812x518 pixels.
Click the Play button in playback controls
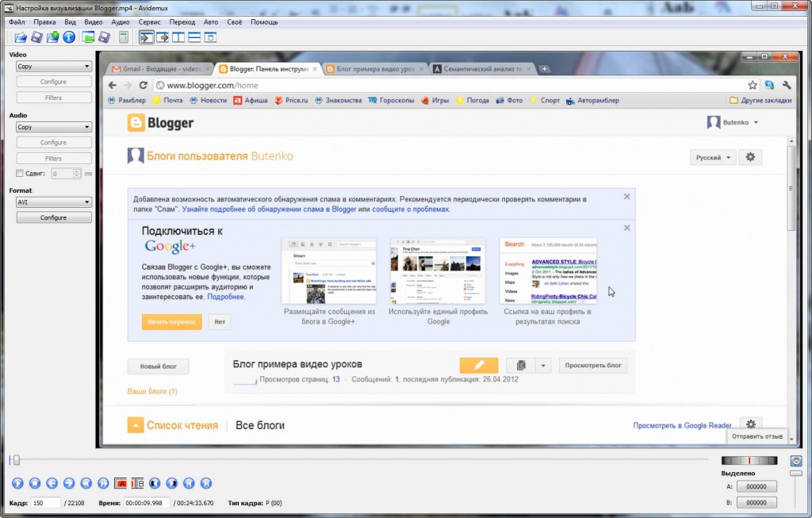(x=17, y=483)
